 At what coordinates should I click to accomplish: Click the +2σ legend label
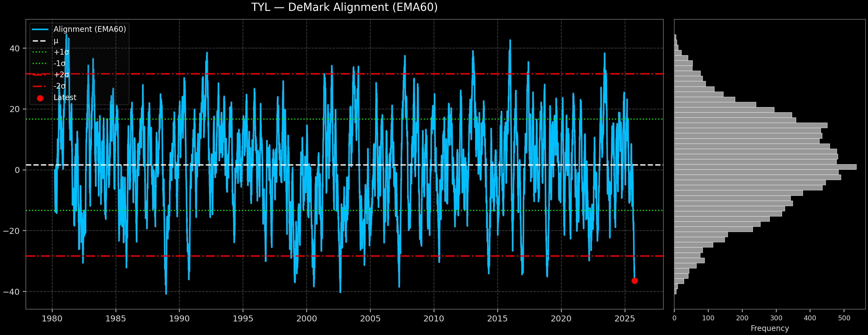pos(61,75)
